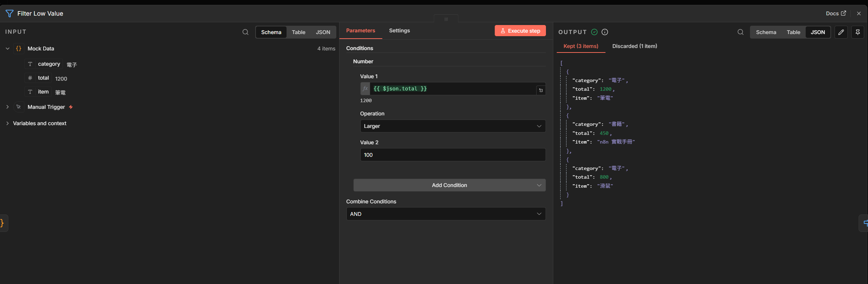The height and width of the screenshot is (284, 868).
Task: Show the Discarded (1 item) tab
Action: 634,46
